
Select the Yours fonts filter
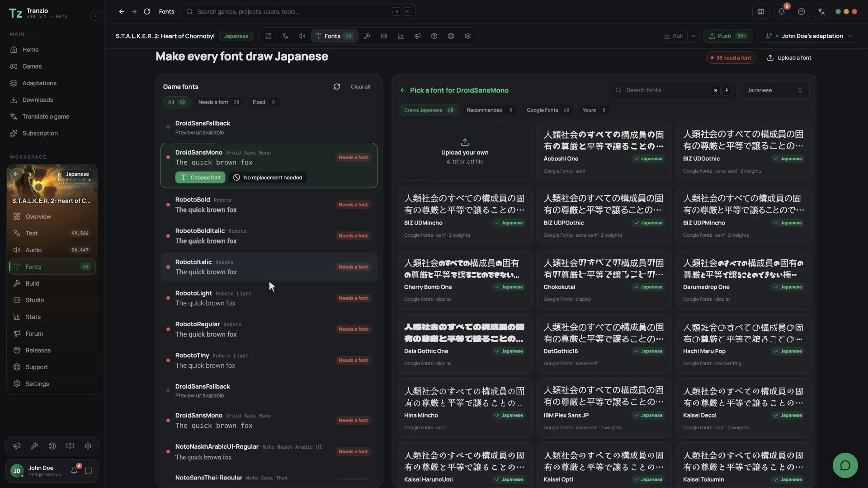tap(594, 110)
